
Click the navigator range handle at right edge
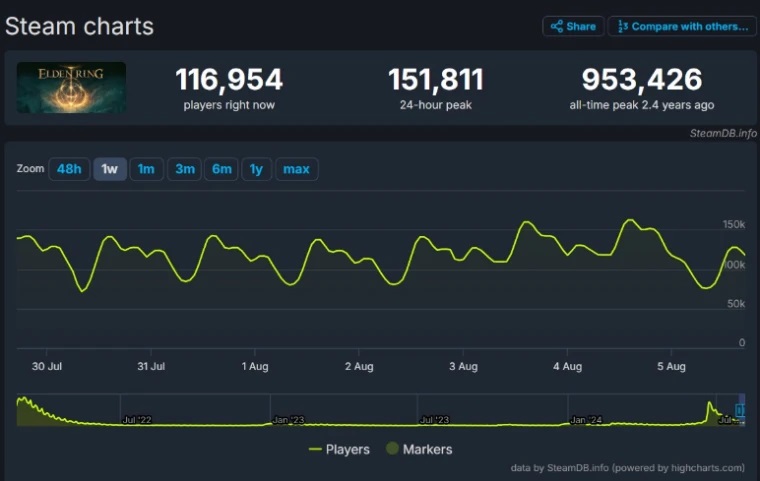pos(739,410)
